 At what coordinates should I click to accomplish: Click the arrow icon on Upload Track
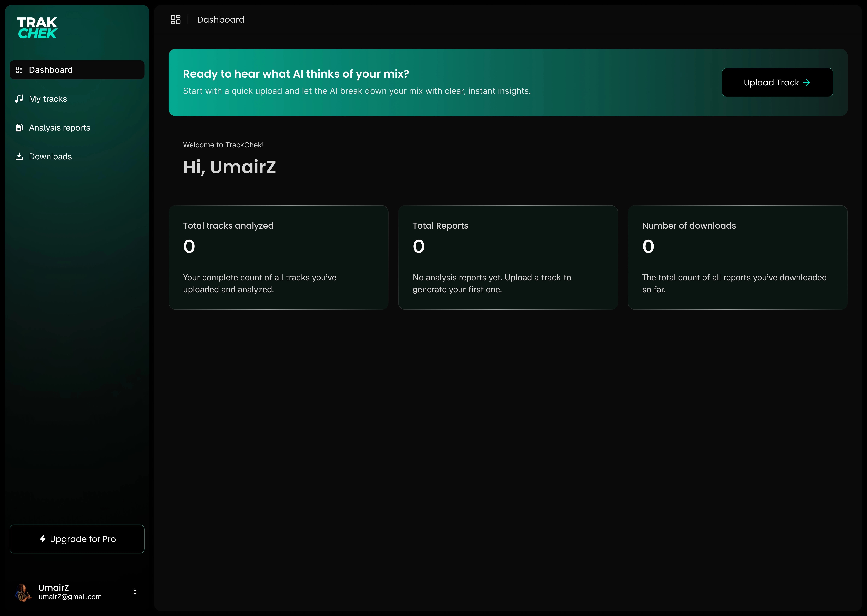[x=807, y=82]
